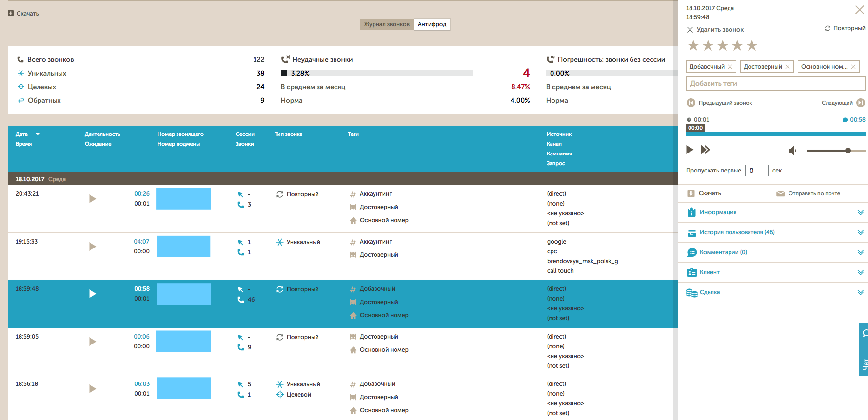The image size is (868, 420).
Task: Click Удалить звонок to delete the call
Action: pos(715,30)
